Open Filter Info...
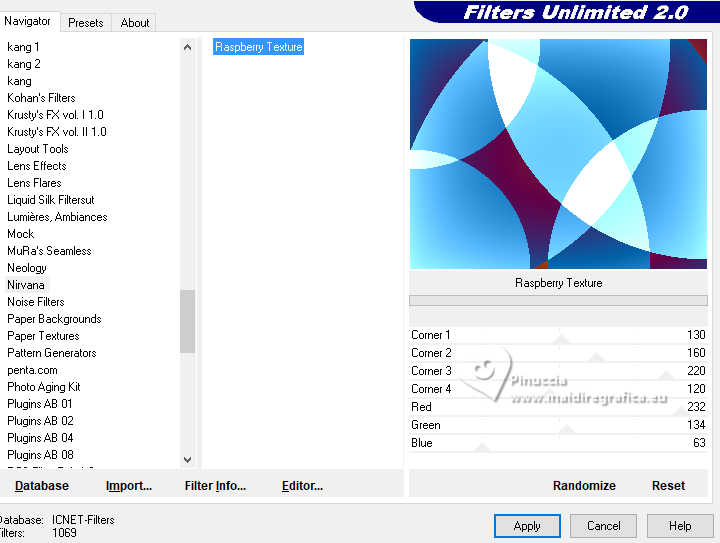This screenshot has width=720, height=543. [215, 485]
